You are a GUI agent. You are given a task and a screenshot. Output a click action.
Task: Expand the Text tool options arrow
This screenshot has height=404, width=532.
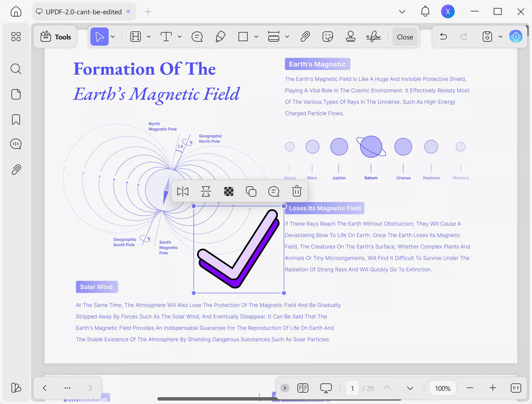(x=180, y=37)
